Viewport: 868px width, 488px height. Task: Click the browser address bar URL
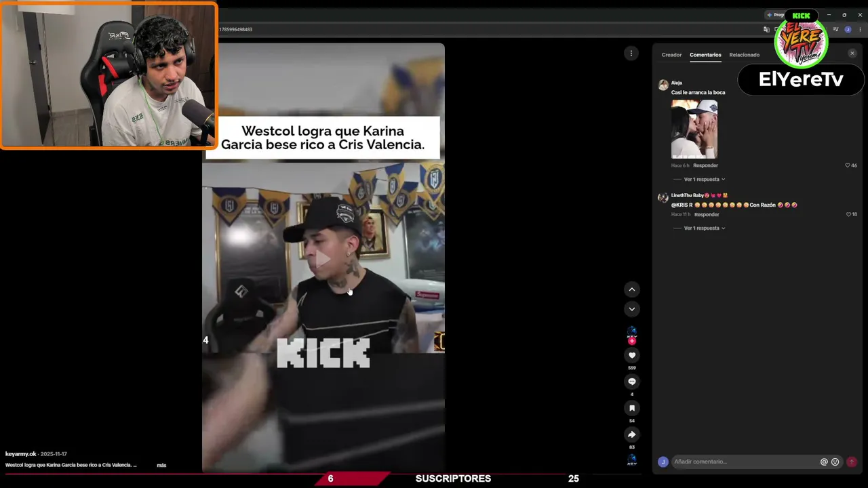(236, 30)
